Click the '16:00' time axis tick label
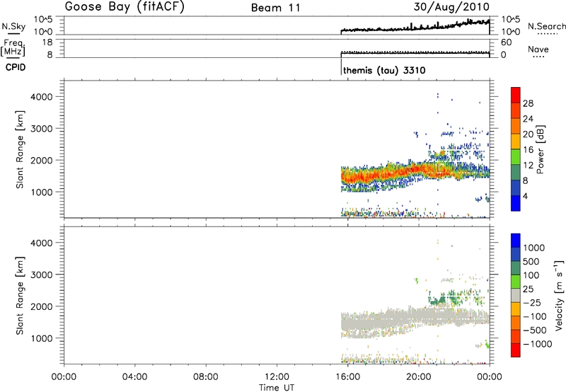 pos(347,377)
